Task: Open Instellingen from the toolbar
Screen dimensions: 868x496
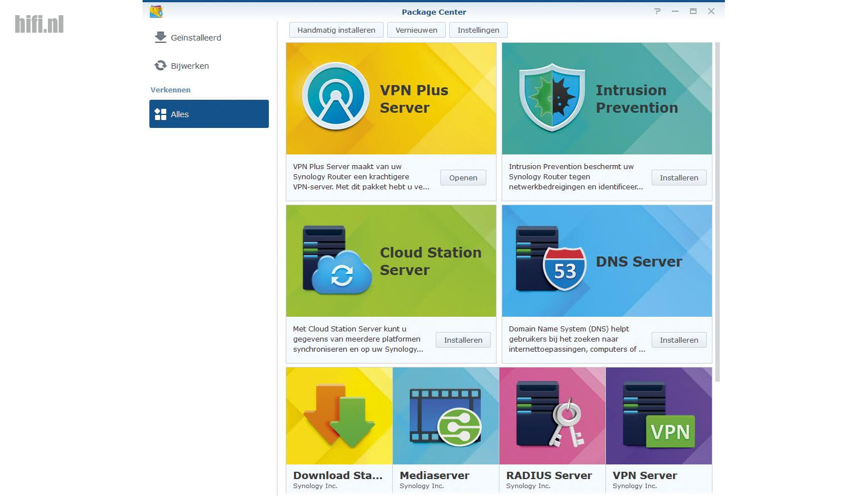Action: pyautogui.click(x=478, y=30)
